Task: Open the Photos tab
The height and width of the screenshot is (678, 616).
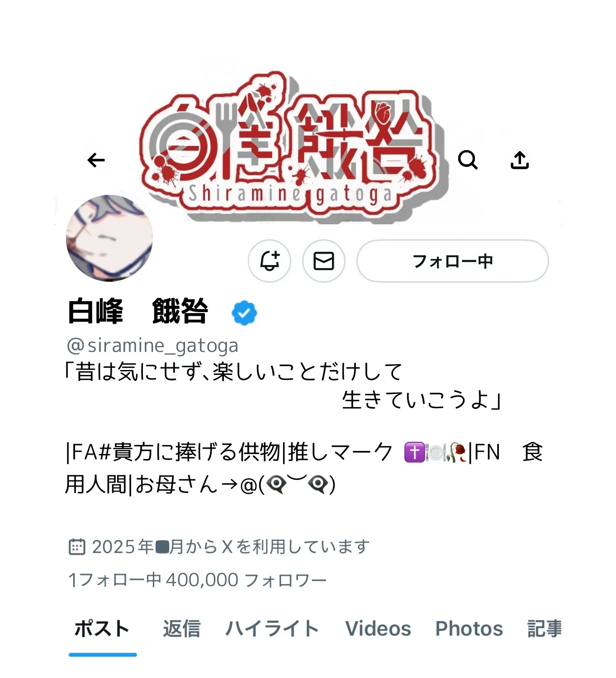Action: coord(469,629)
